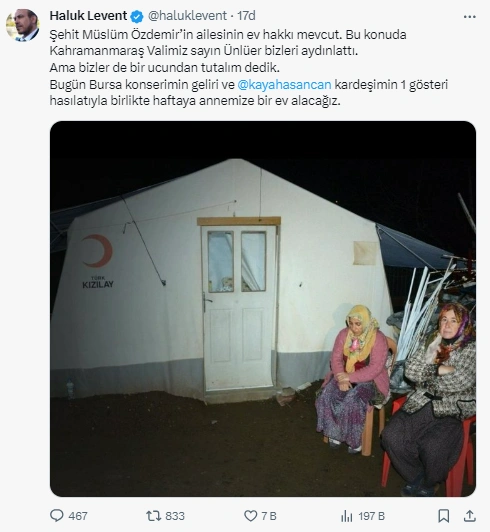Screen dimensions: 490x532
Task: Open the reply comment icon
Action: [x=57, y=516]
